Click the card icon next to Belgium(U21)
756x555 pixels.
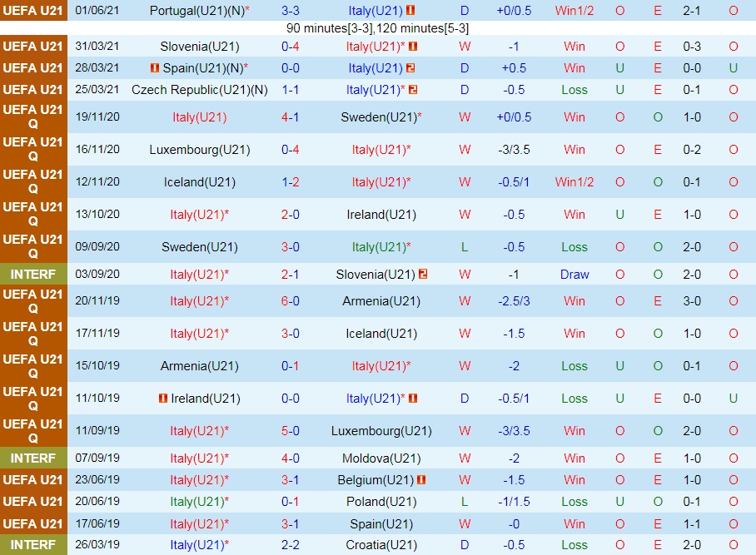[421, 480]
